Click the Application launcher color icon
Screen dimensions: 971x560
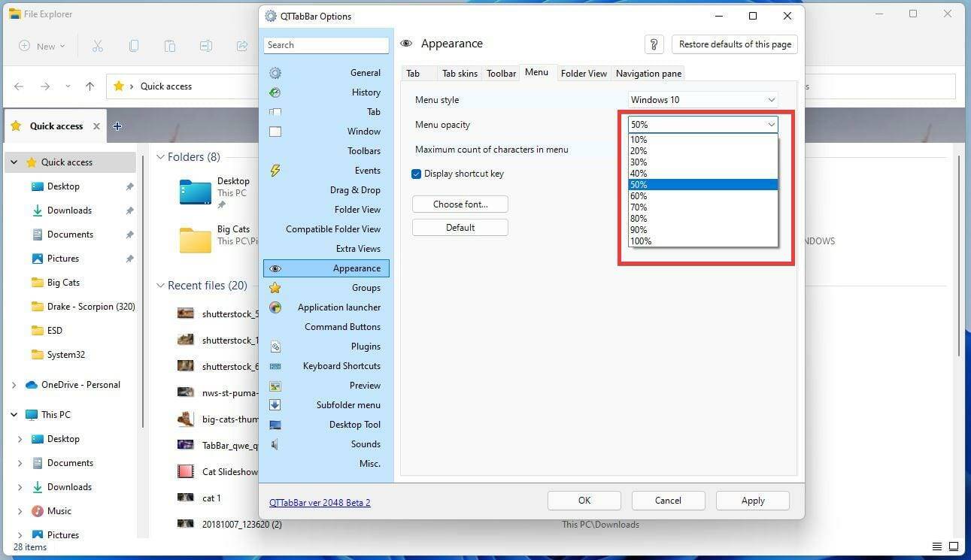click(x=275, y=307)
